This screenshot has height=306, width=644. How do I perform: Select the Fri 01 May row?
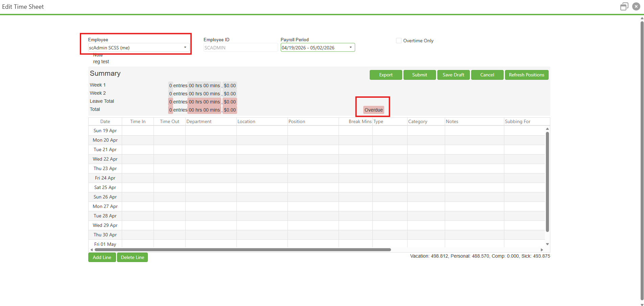point(317,244)
